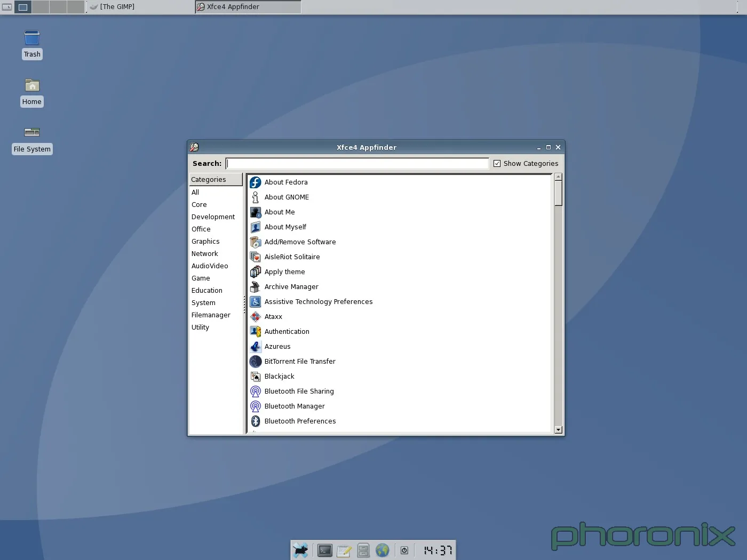Click the About GNOME info icon
This screenshot has height=560, width=747.
point(256,197)
